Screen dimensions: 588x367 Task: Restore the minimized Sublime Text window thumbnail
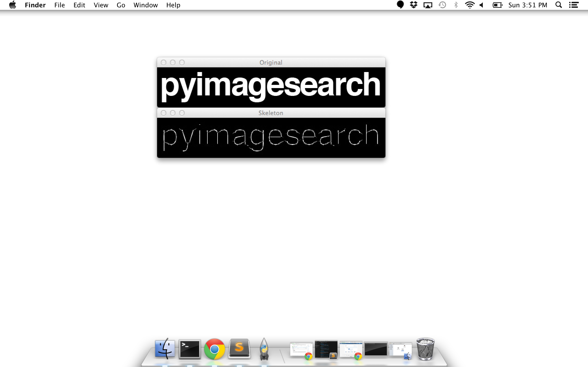(326, 349)
